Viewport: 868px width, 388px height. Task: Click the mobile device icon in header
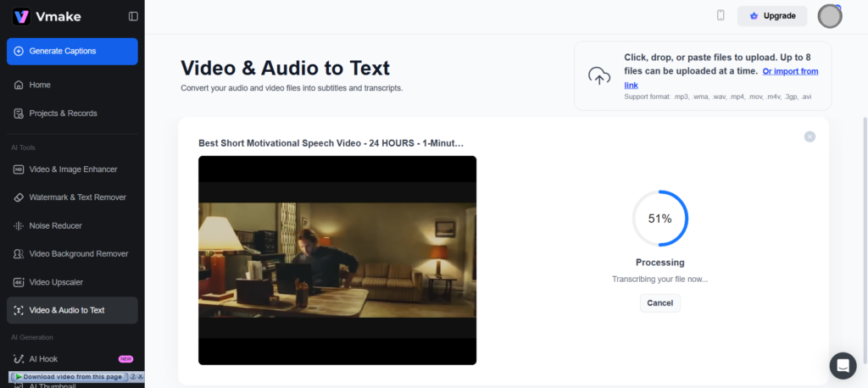721,15
